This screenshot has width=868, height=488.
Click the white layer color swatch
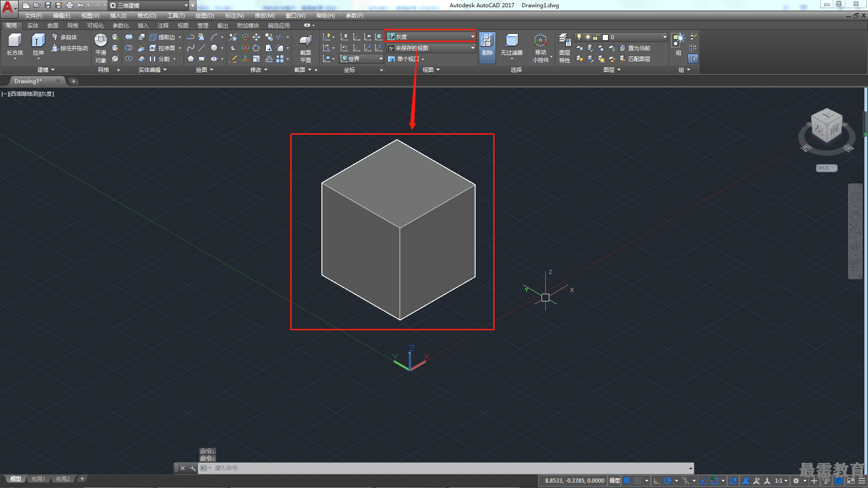click(605, 37)
